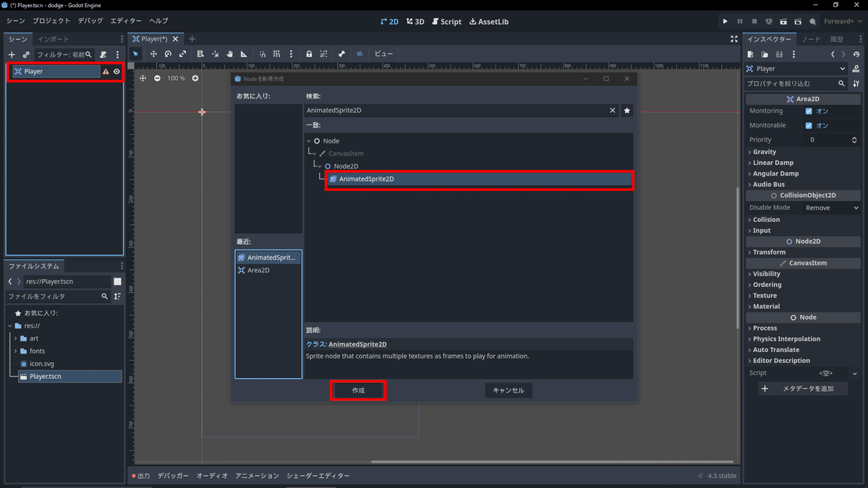Click the property filter input field

click(796, 84)
